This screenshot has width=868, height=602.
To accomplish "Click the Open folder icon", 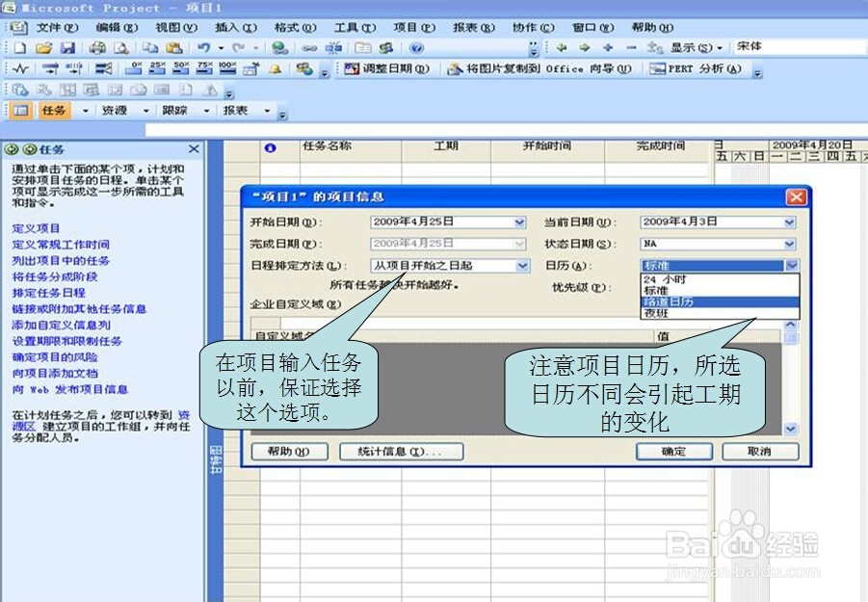I will coord(43,48).
